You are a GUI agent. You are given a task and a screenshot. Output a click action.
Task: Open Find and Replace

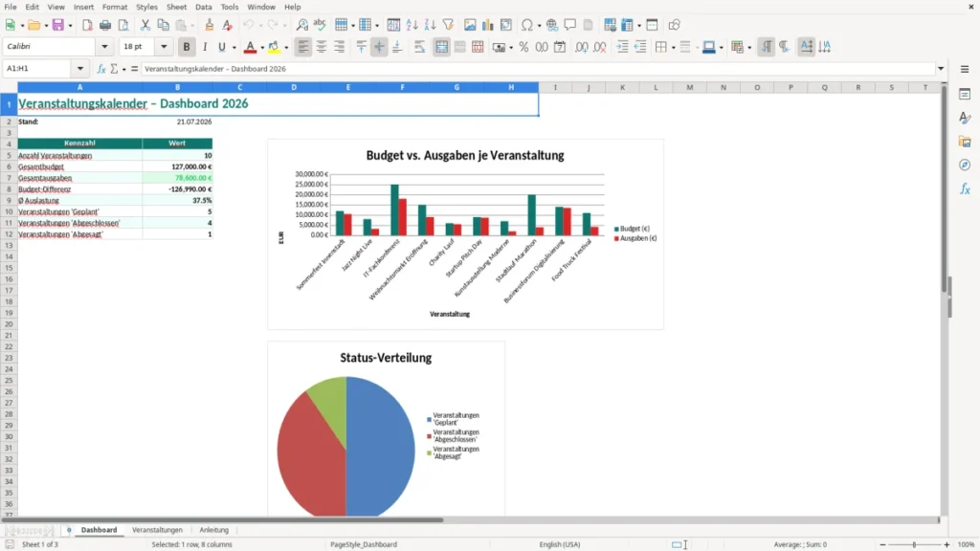[301, 25]
